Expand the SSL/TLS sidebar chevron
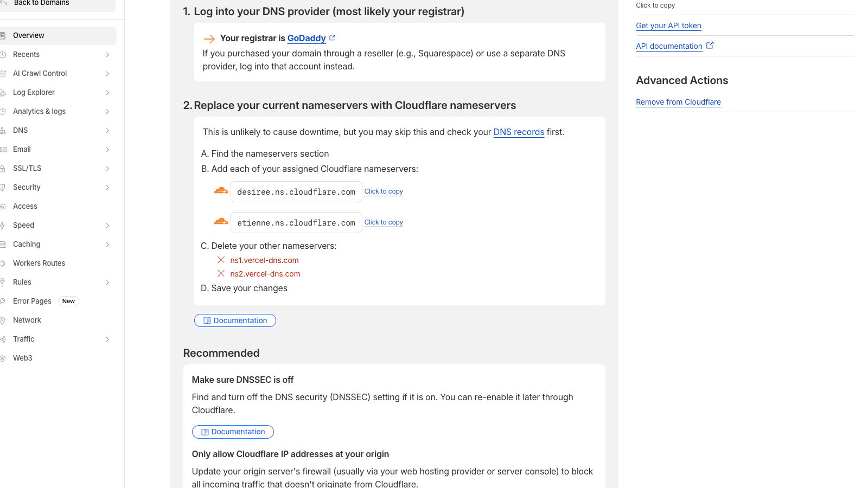868x488 pixels. [107, 169]
